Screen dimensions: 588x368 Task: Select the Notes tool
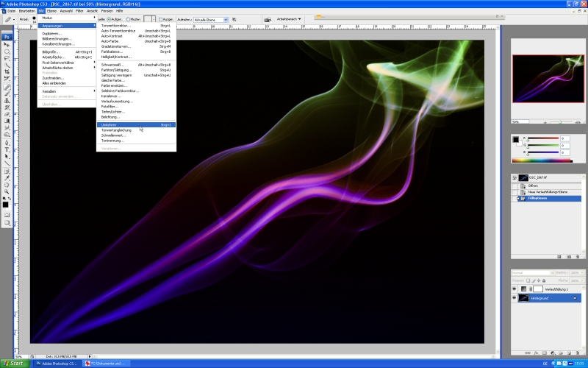pos(7,171)
